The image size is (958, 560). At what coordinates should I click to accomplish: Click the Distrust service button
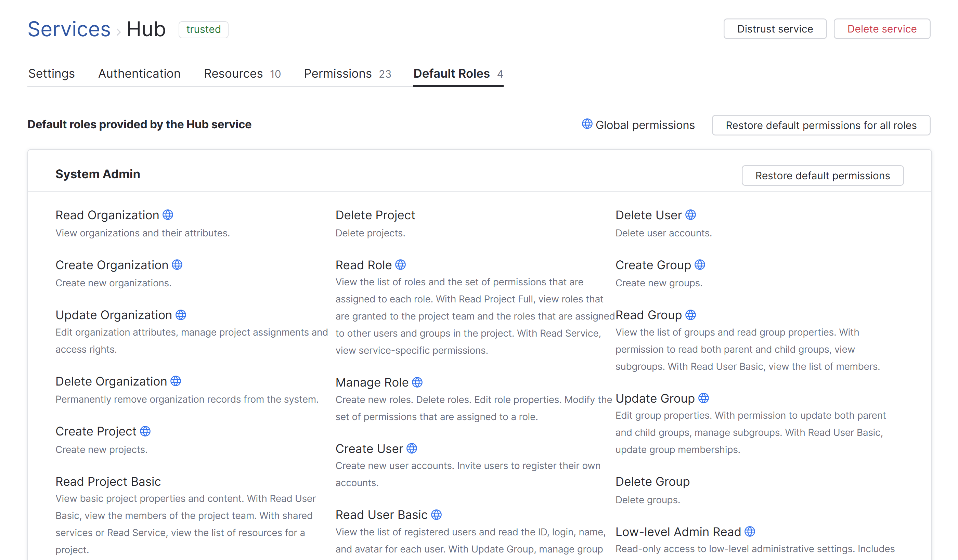(774, 29)
